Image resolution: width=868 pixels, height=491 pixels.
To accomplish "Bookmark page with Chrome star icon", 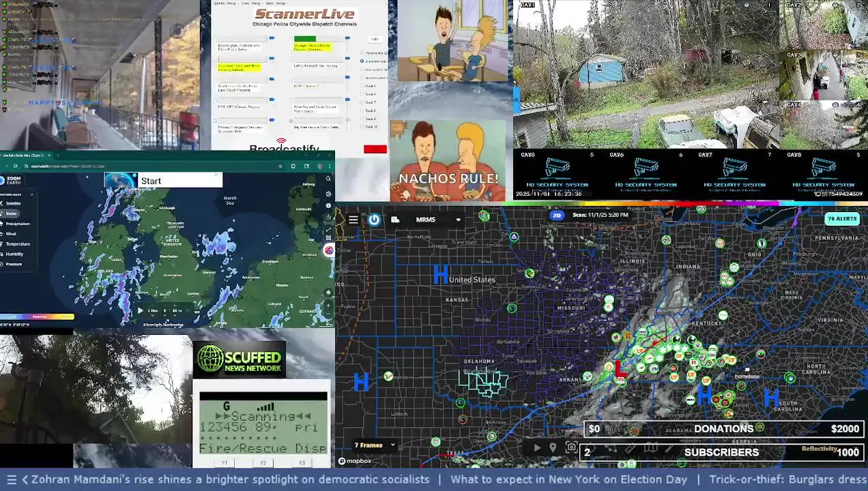I will pos(280,166).
